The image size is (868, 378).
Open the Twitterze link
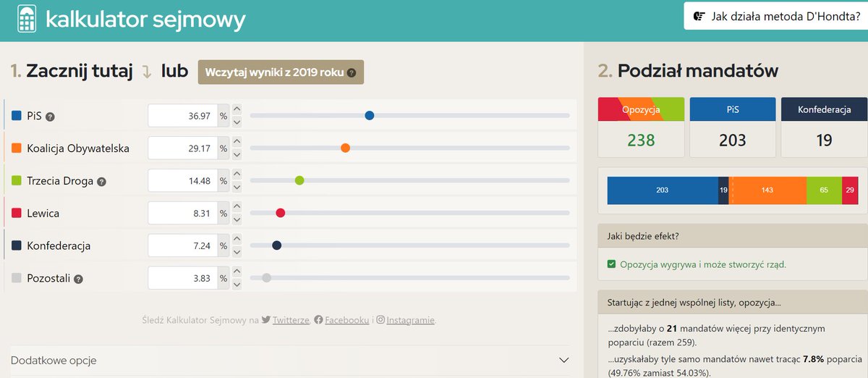(x=291, y=320)
